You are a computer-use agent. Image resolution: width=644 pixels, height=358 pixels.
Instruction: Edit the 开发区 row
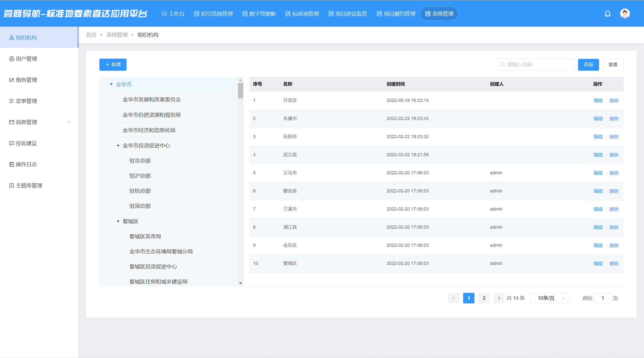pos(598,101)
